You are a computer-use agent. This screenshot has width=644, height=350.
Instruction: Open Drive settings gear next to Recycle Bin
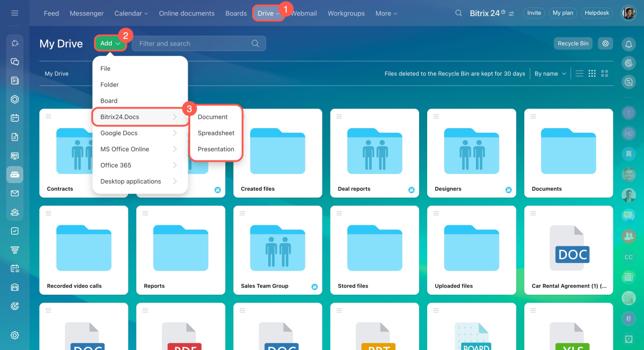[x=605, y=43]
